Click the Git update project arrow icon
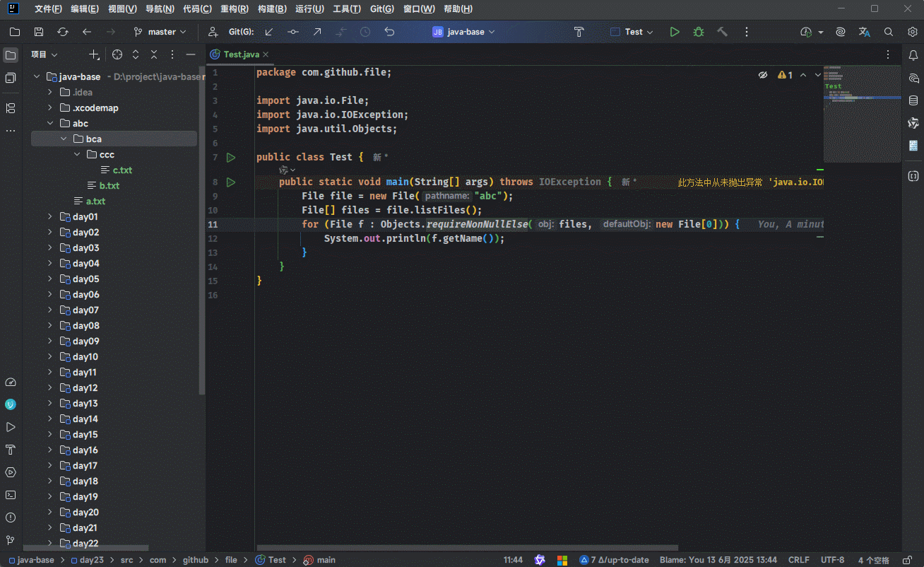This screenshot has width=924, height=567. [x=269, y=32]
